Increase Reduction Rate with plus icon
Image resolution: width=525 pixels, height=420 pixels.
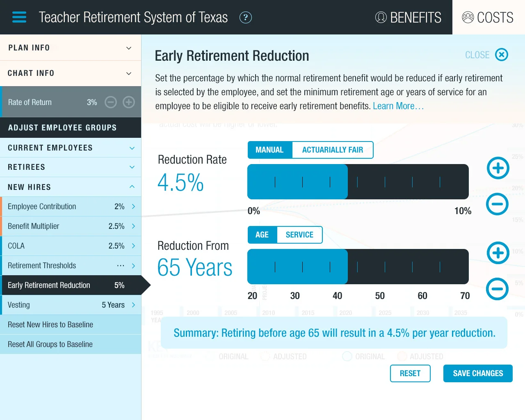(498, 168)
